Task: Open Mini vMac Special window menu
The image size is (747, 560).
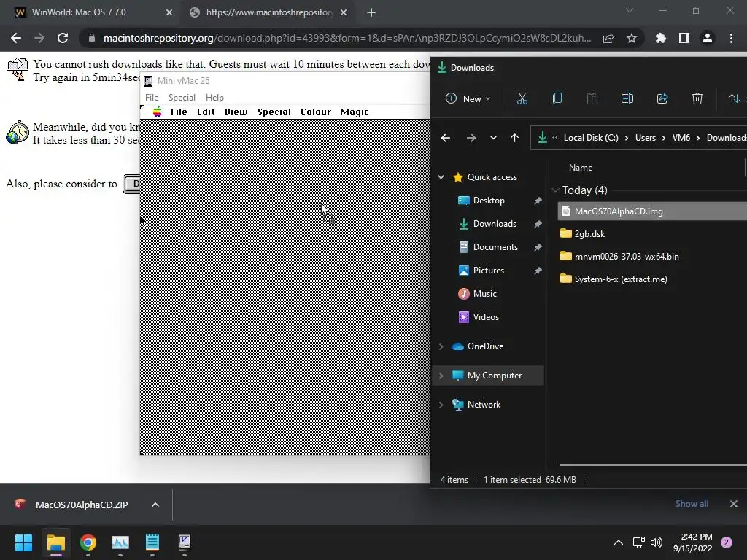Action: point(182,98)
